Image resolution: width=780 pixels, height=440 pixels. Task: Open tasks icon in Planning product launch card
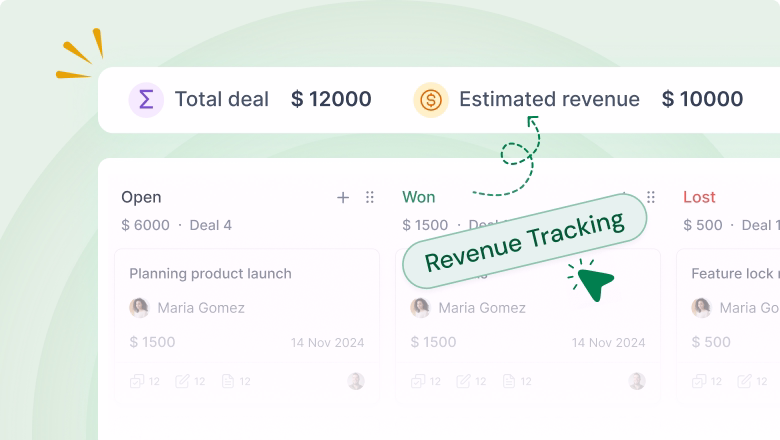pos(137,381)
